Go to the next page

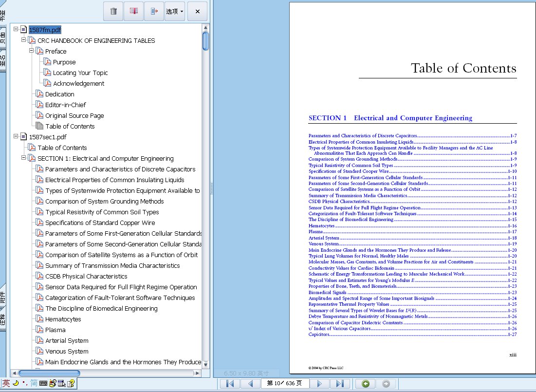point(320,383)
